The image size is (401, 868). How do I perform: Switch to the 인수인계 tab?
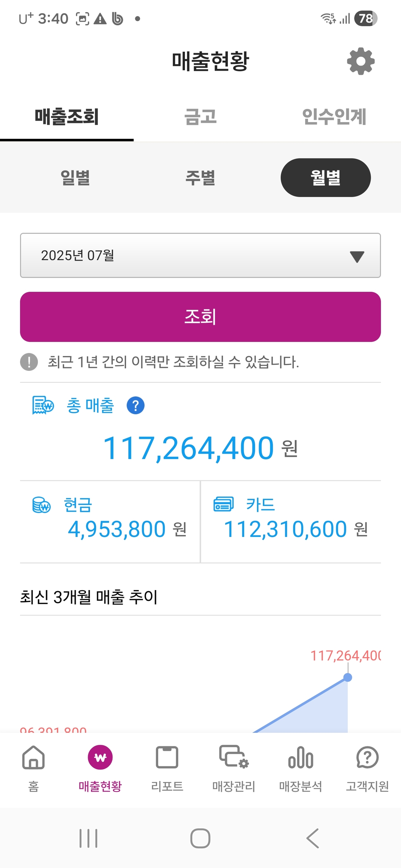coord(334,117)
